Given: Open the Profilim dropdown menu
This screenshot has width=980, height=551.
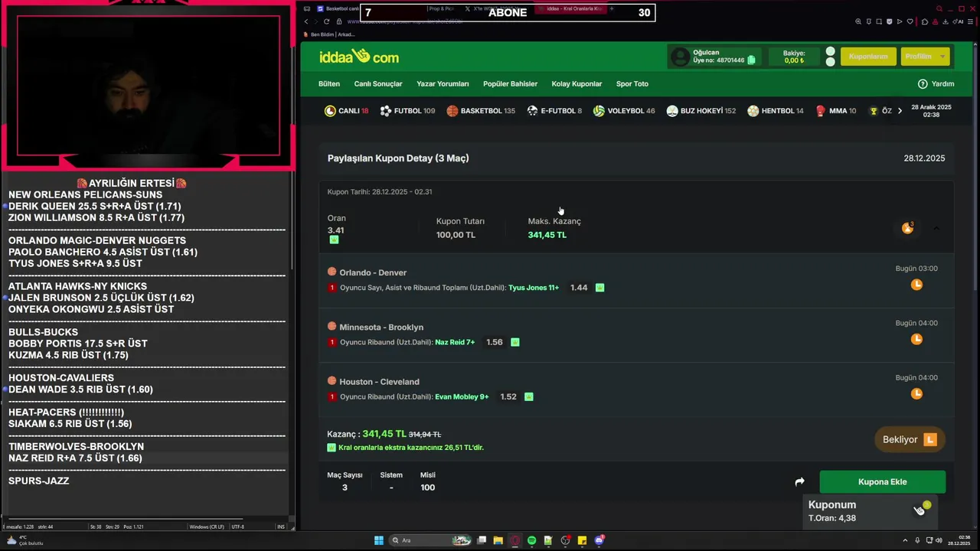Looking at the screenshot, I should [x=925, y=57].
